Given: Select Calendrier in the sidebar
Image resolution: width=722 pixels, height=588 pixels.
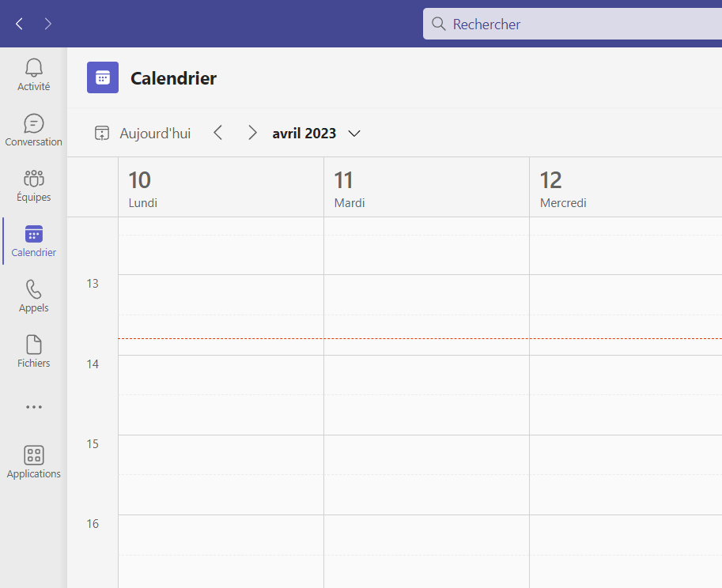Looking at the screenshot, I should pyautogui.click(x=34, y=241).
